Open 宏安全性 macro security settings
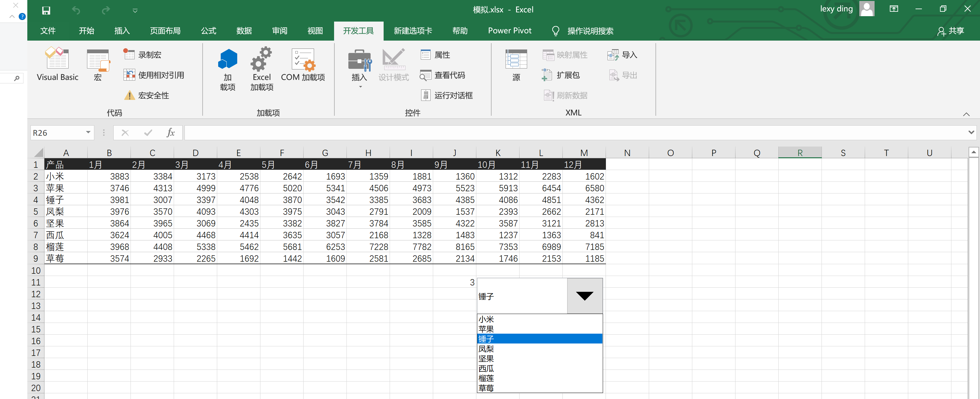Screen dimensions: 980x399 (x=146, y=95)
